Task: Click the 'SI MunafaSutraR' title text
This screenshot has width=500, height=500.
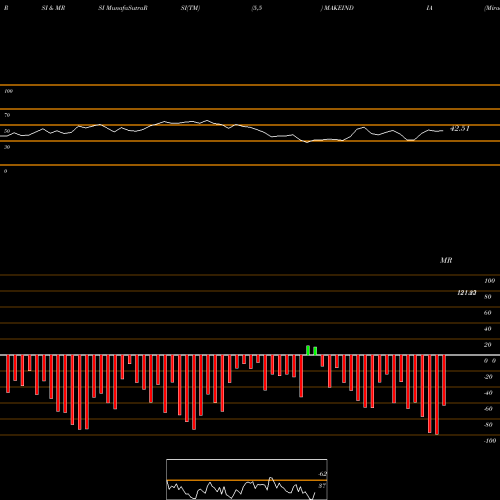Action: pos(123,8)
